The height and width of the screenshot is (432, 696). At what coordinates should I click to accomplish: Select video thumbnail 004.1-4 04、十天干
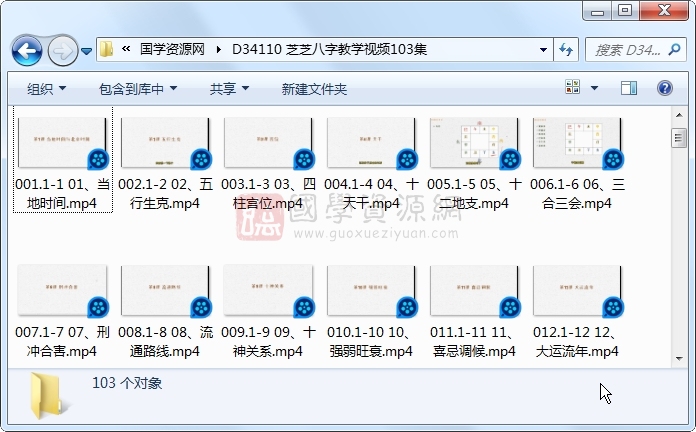[x=372, y=143]
